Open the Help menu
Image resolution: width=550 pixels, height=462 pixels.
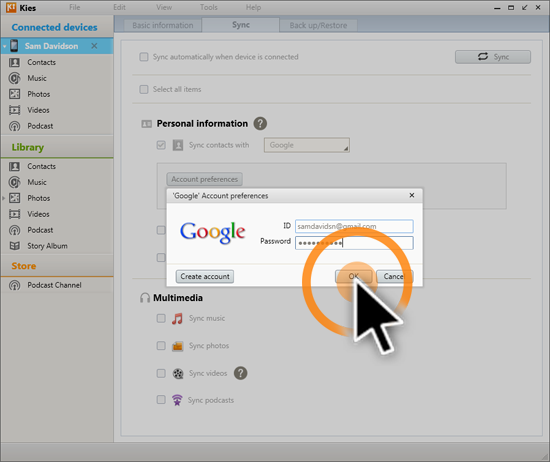point(253,7)
